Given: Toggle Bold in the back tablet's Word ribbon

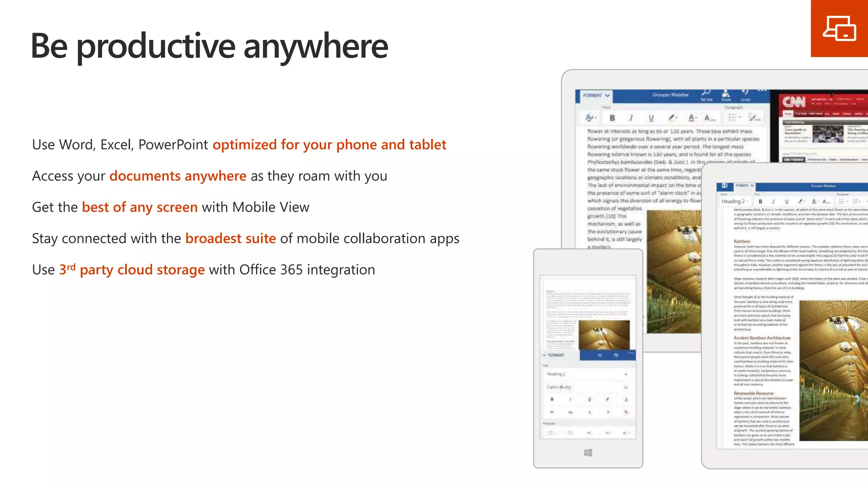Looking at the screenshot, I should [612, 118].
